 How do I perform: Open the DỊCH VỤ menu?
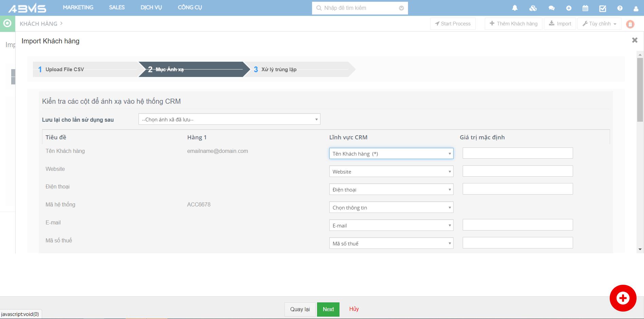pos(151,7)
